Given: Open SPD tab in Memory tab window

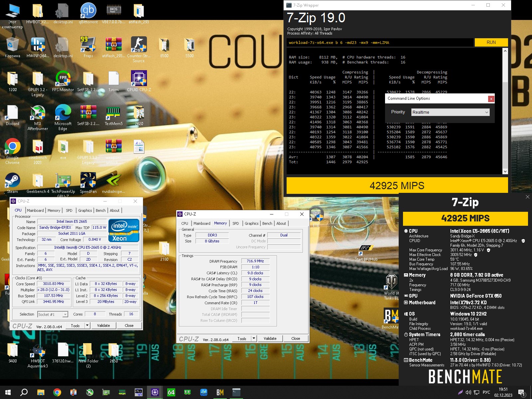Looking at the screenshot, I should 236,223.
